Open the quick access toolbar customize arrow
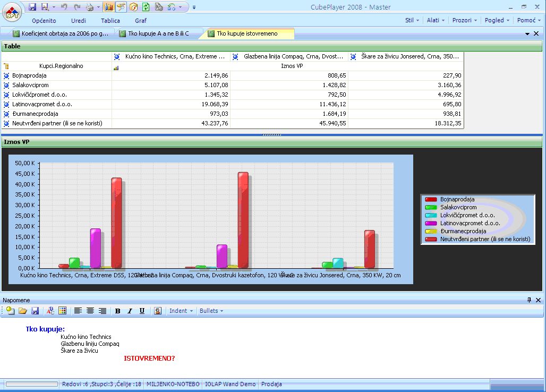The image size is (546, 392). click(194, 7)
